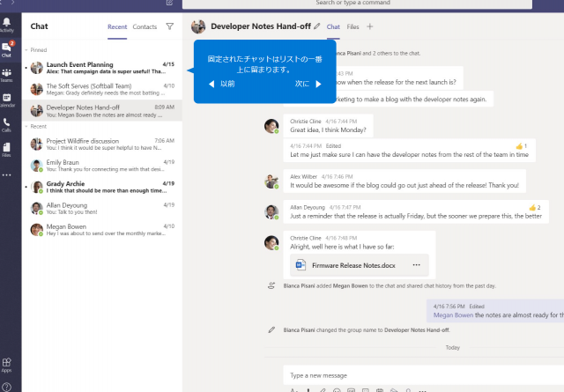Click the 'Chat' pane heading

tap(39, 26)
